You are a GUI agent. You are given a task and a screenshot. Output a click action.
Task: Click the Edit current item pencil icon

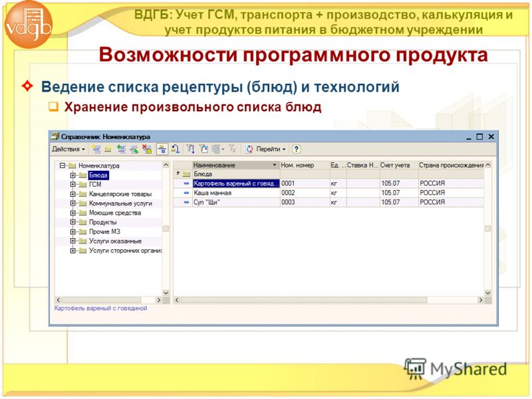(134, 149)
